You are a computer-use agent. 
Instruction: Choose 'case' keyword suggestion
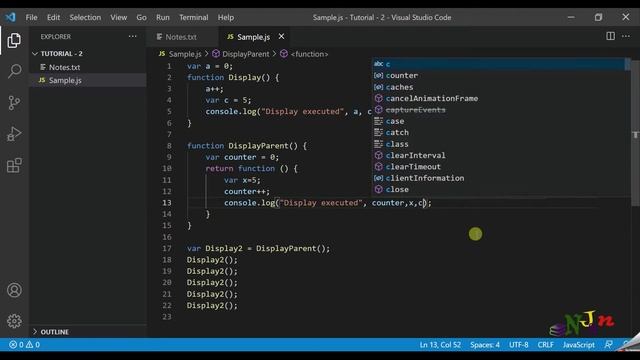tap(498, 121)
